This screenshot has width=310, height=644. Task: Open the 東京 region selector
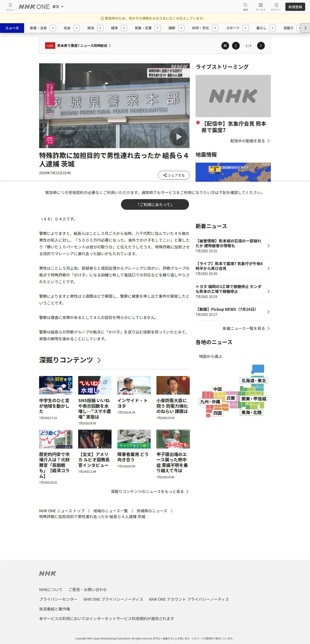(x=58, y=7)
